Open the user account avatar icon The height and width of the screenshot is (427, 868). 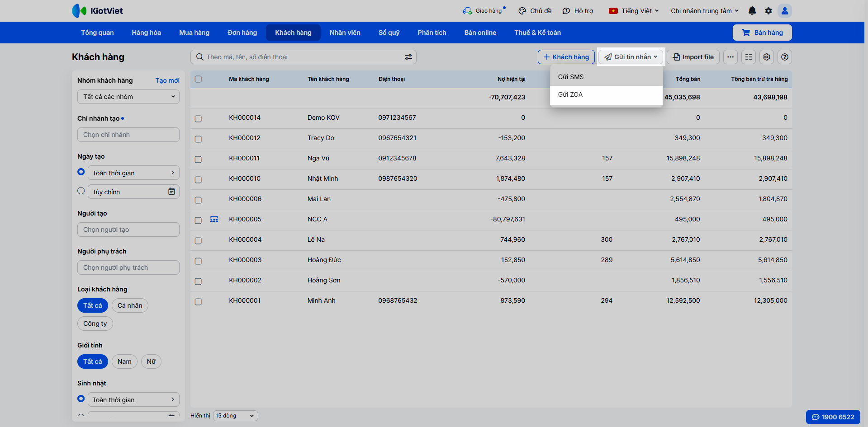[x=784, y=11]
